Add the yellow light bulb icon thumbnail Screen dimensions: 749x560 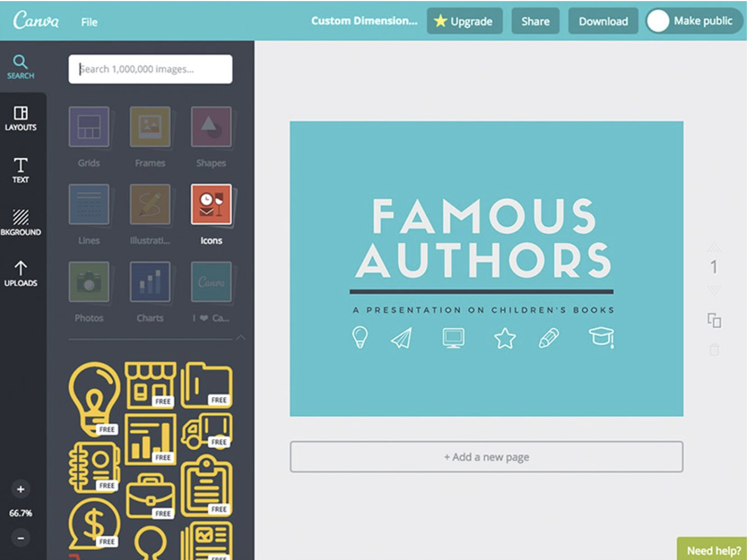coord(94,399)
